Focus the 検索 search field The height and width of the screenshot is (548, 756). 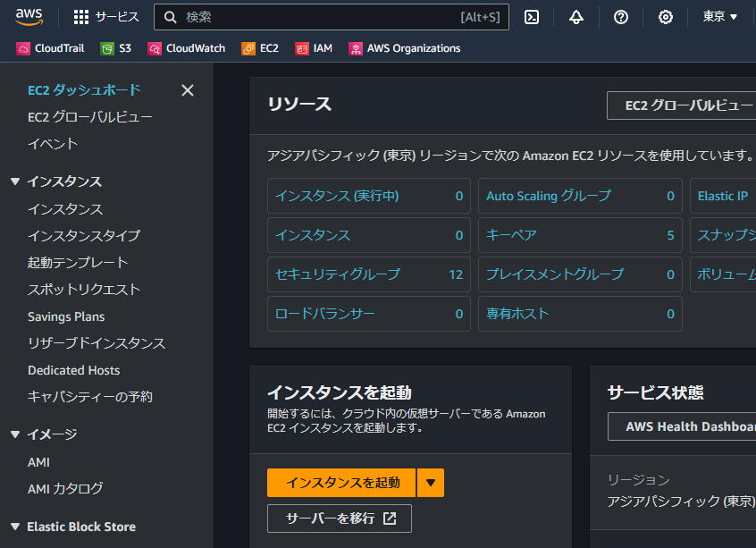[x=332, y=17]
